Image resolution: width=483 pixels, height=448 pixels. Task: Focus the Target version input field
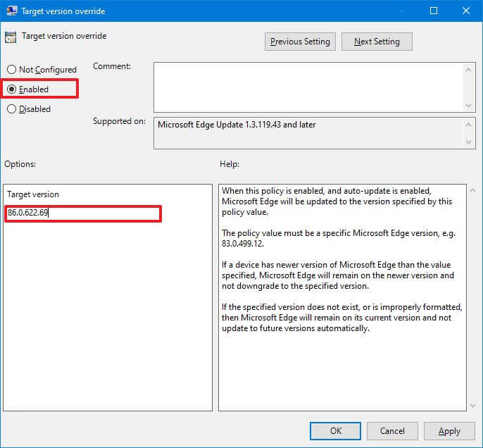point(83,213)
